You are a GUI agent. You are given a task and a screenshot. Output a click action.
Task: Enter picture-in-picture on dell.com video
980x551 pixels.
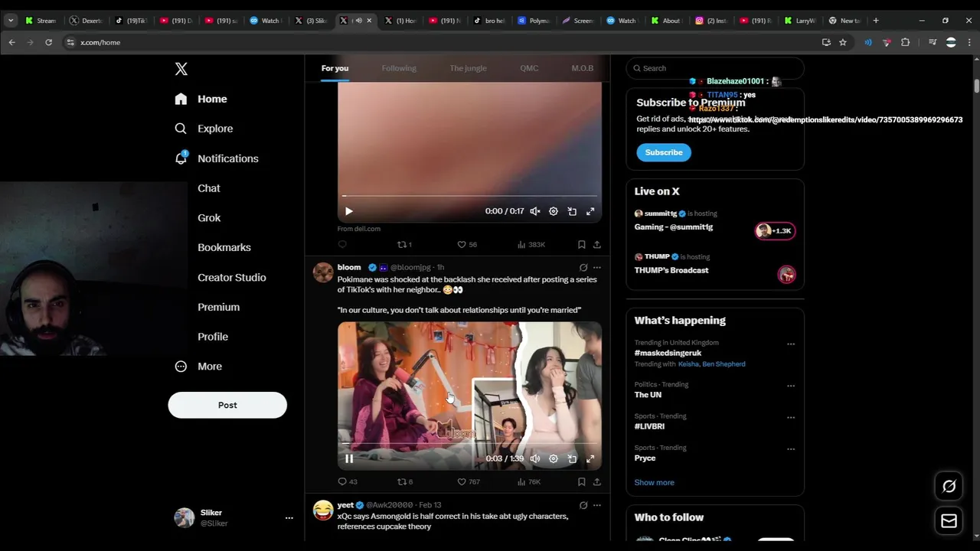click(x=572, y=211)
